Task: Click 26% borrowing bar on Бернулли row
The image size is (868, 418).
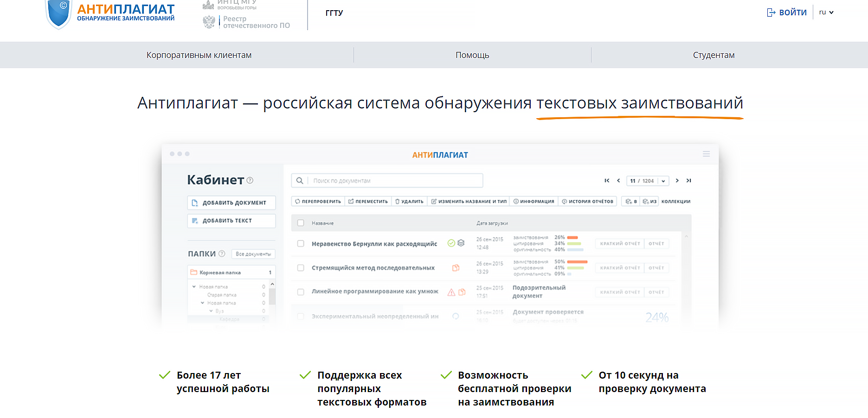Action: click(572, 237)
